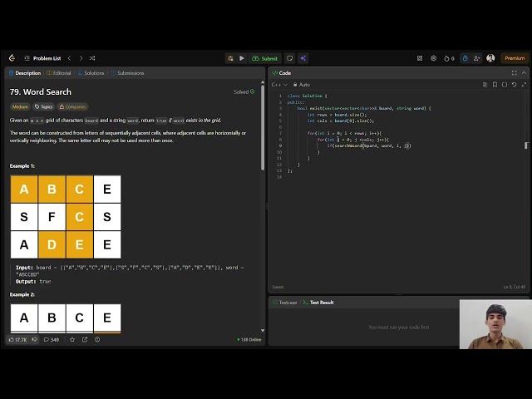Switch to the Solutions tab
532x399 pixels.
click(91, 73)
